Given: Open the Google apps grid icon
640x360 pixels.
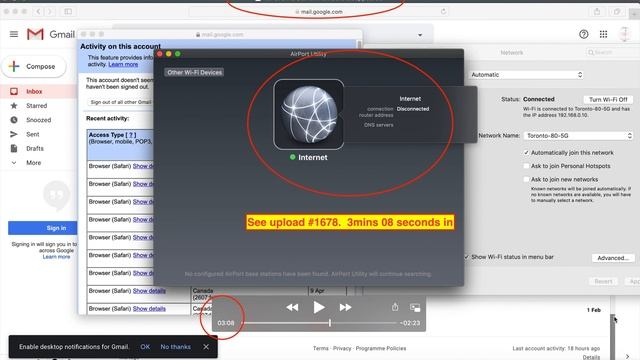Looking at the screenshot, I should [x=603, y=34].
